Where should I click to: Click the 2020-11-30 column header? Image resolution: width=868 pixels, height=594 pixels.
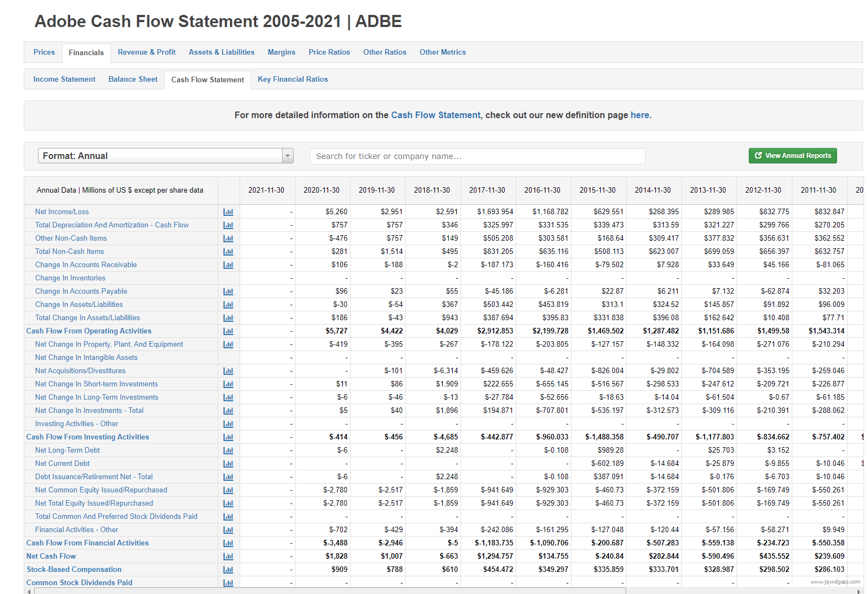pyautogui.click(x=322, y=190)
